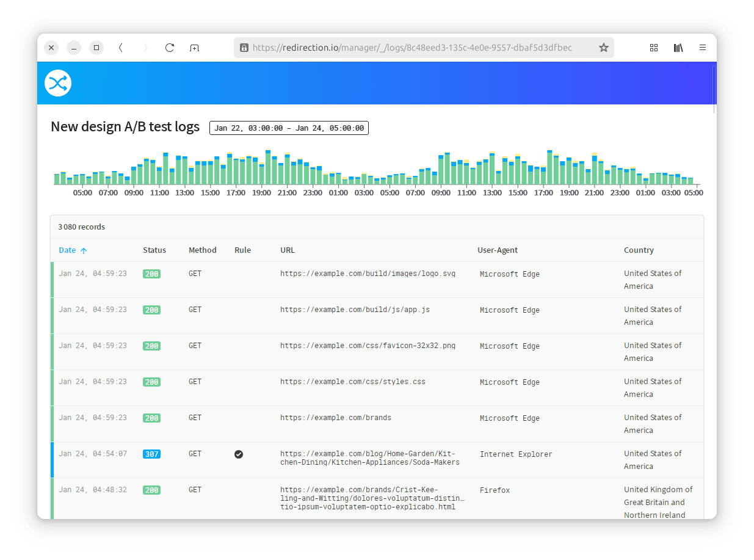The height and width of the screenshot is (560, 754).
Task: Bookmark this page with the star icon
Action: pyautogui.click(x=603, y=48)
